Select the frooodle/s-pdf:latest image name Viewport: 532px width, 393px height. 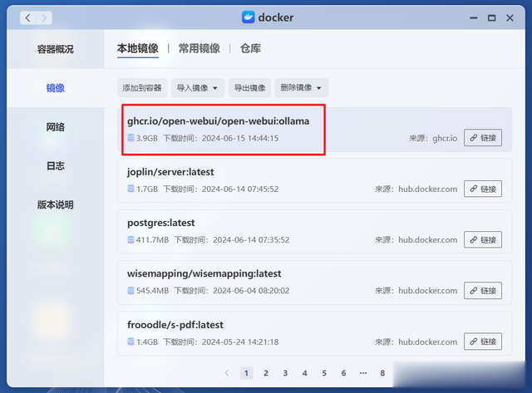[x=175, y=325]
